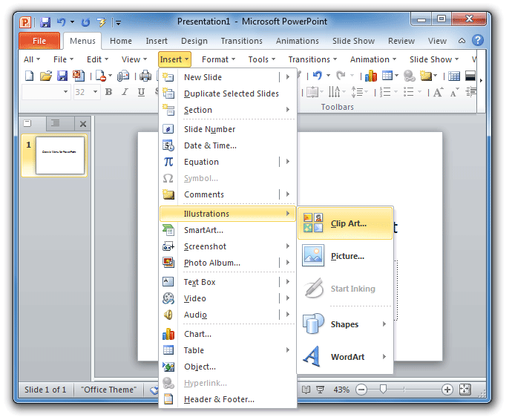The image size is (512, 420).
Task: Toggle Italic formatting button
Action: (123, 92)
